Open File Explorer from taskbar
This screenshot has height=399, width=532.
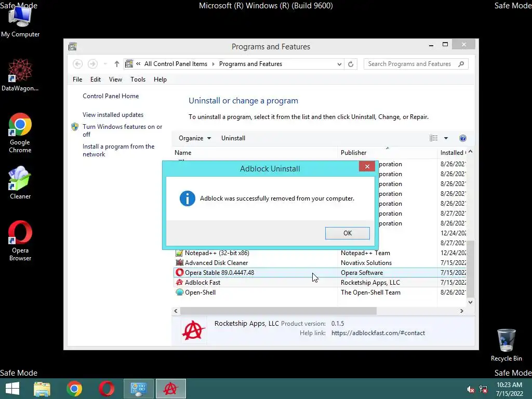pyautogui.click(x=42, y=389)
